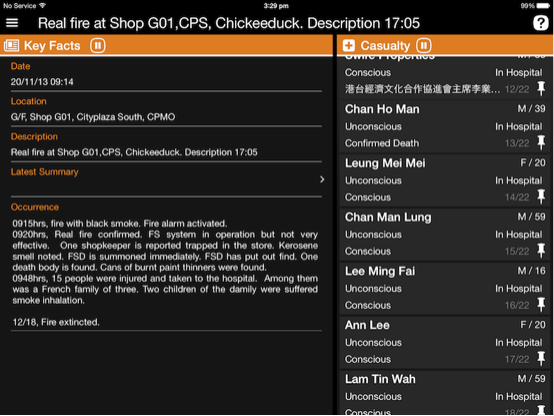Expand the Lam Tin Wah casualty record
This screenshot has width=554, height=416.
tap(445, 392)
